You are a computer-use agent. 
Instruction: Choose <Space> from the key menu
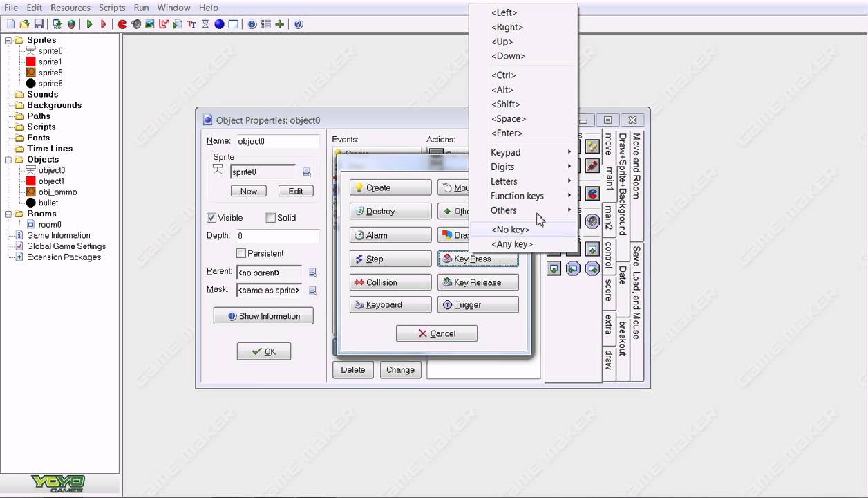pyautogui.click(x=523, y=119)
